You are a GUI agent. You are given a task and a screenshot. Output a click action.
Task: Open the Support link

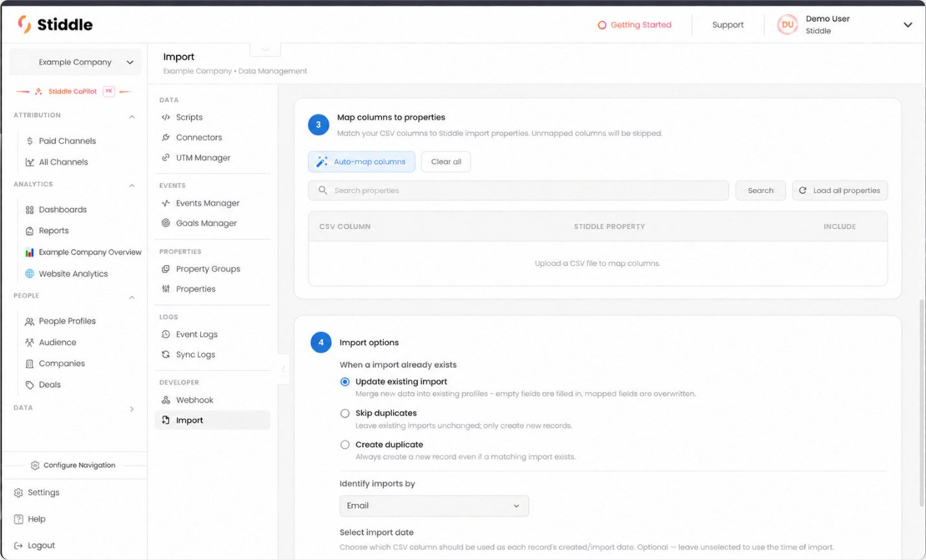coord(728,25)
